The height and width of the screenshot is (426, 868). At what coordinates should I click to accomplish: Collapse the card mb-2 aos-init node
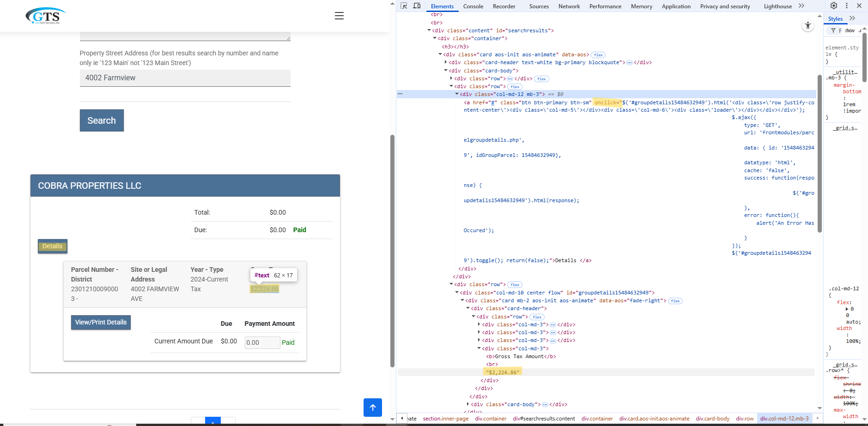[x=462, y=300]
